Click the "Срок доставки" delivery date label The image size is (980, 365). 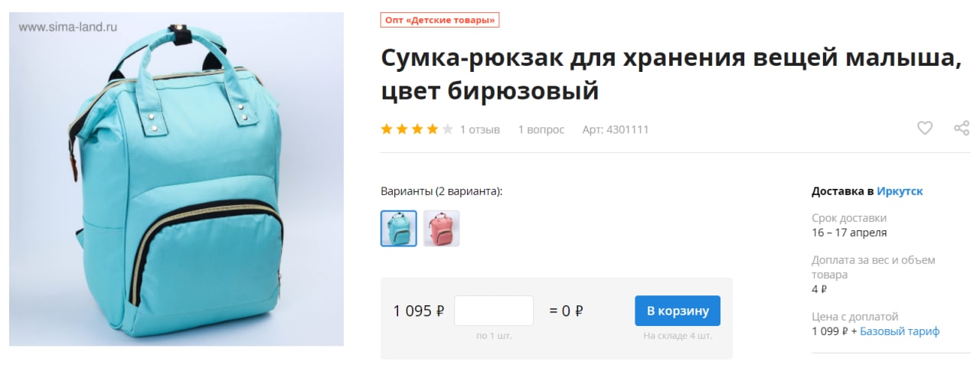click(849, 217)
